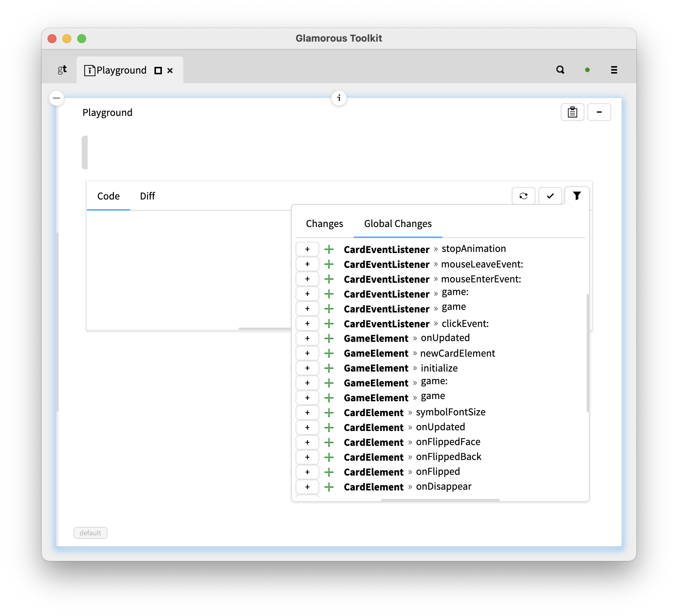Check the box next to CardElement onFlipped
Image resolution: width=678 pixels, height=616 pixels.
coord(307,472)
